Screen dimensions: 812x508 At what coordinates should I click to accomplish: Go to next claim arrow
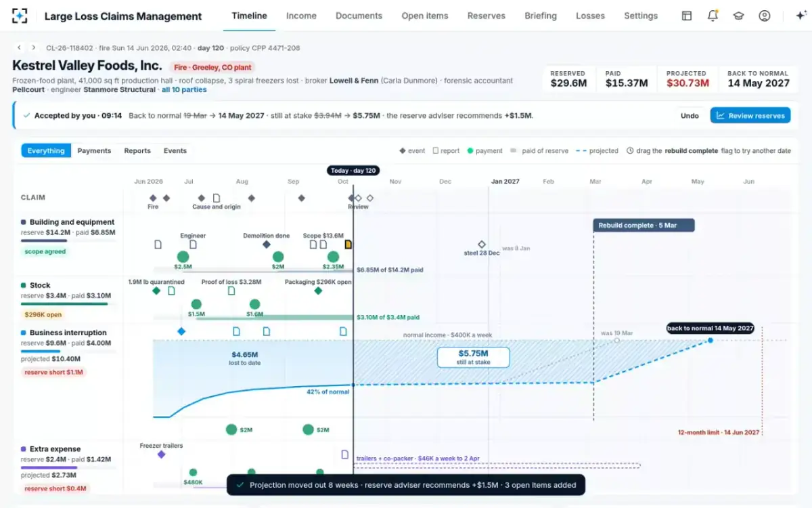(32, 47)
